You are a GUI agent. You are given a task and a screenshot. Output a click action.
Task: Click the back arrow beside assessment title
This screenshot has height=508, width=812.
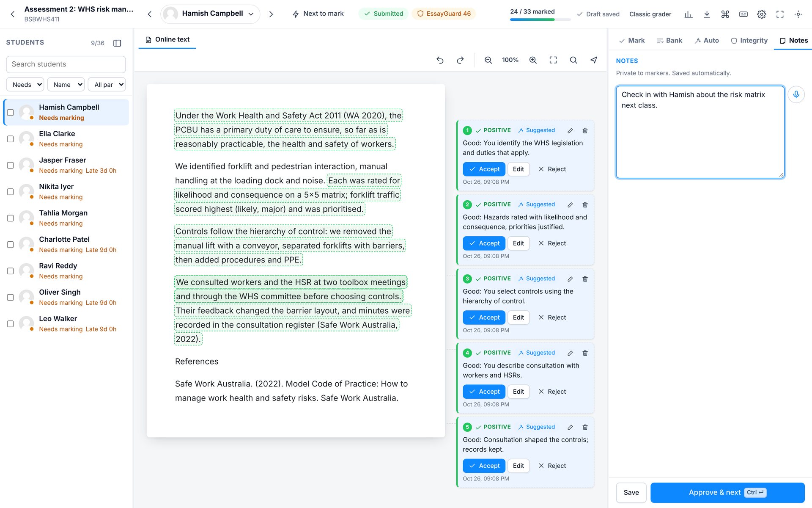coord(13,14)
